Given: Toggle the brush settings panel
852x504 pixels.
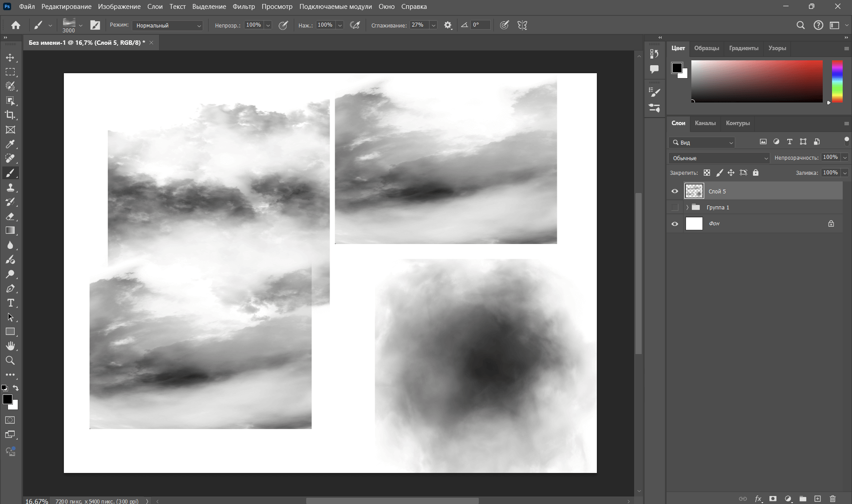Looking at the screenshot, I should point(95,25).
